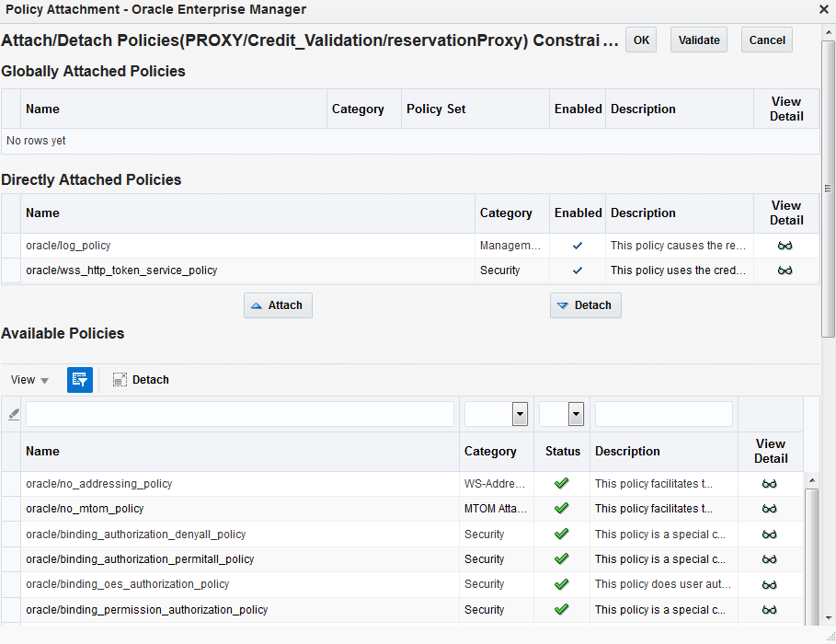Click the dialog vertical scrollbar thumb
836x644 pixels.
pos(828,188)
